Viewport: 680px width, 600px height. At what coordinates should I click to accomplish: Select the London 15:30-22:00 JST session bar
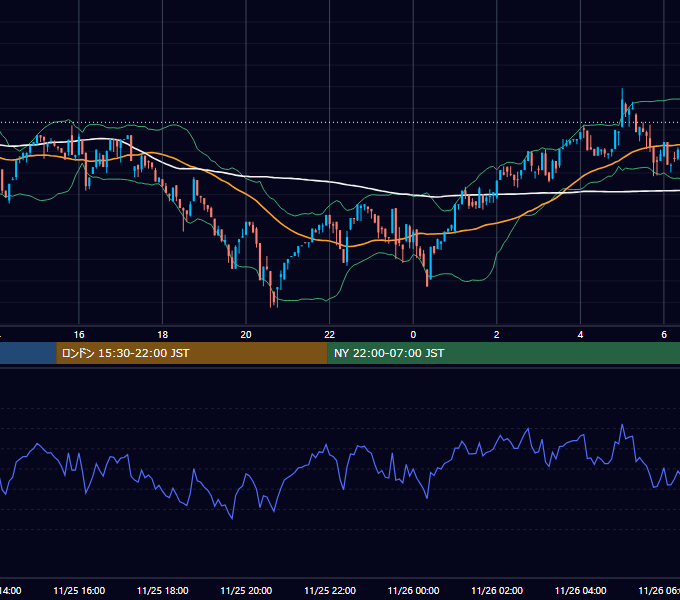point(192,353)
